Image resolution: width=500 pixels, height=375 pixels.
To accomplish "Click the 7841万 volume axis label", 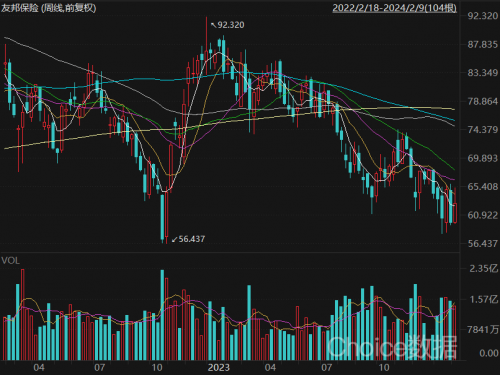I will pyautogui.click(x=483, y=330).
